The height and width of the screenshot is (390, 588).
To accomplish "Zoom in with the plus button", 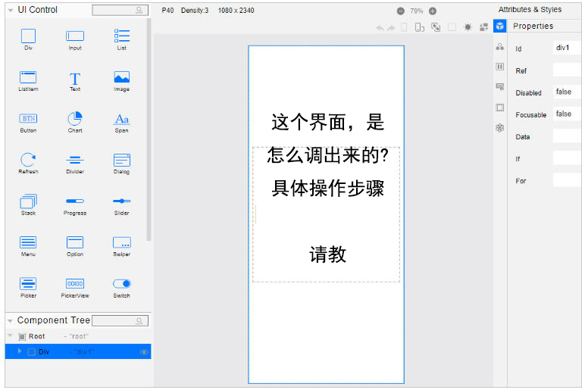I will click(x=433, y=11).
